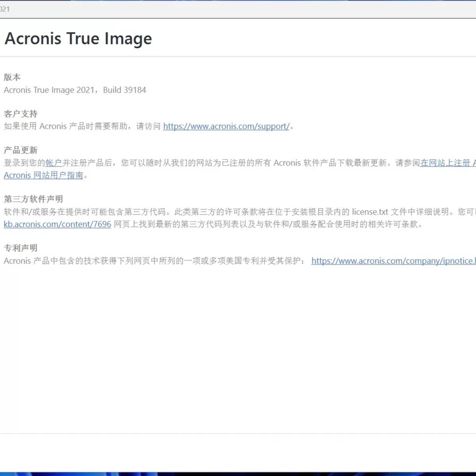Select the 产品更新 heading

point(20,150)
